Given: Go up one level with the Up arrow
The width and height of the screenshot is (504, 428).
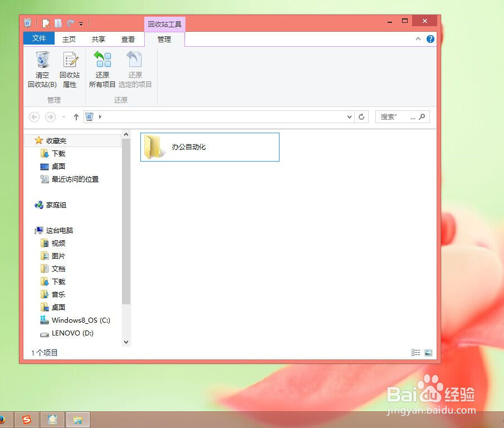Looking at the screenshot, I should click(x=76, y=116).
